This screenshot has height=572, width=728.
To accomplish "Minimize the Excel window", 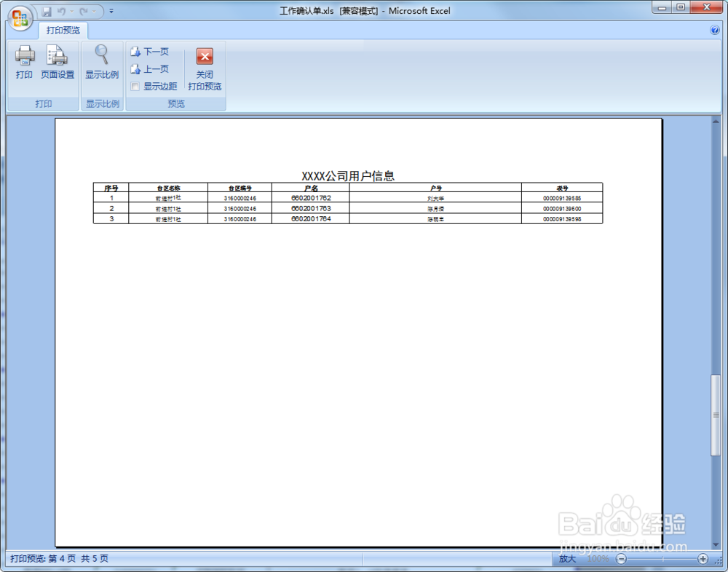I will [662, 7].
